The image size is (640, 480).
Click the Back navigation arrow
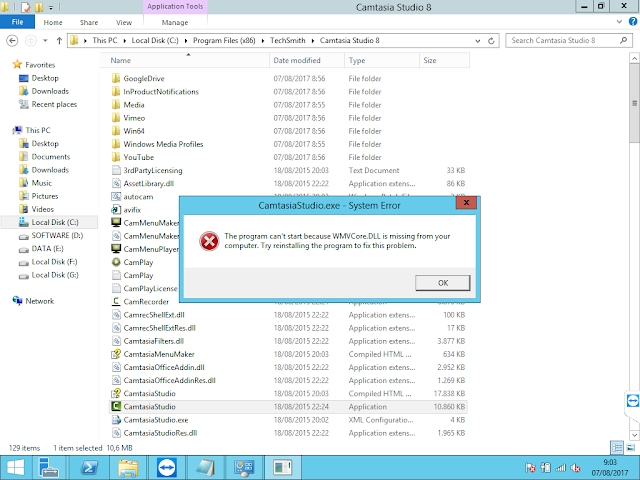pyautogui.click(x=12, y=40)
